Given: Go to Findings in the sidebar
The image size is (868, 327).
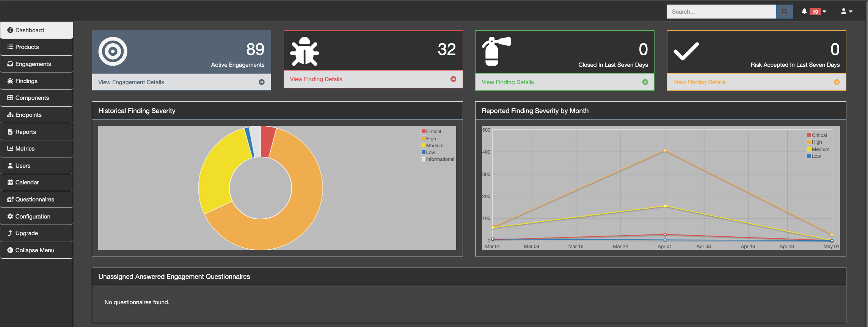Looking at the screenshot, I should pos(26,81).
